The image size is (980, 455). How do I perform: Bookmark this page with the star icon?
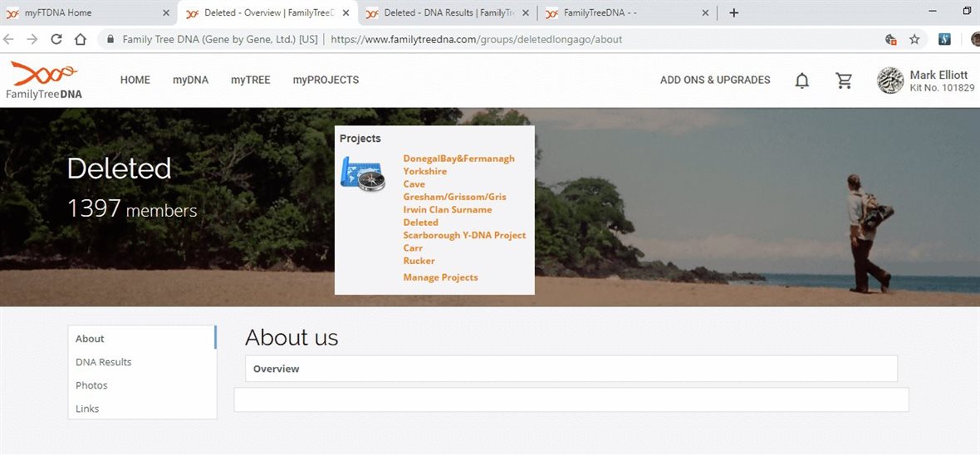tap(914, 39)
